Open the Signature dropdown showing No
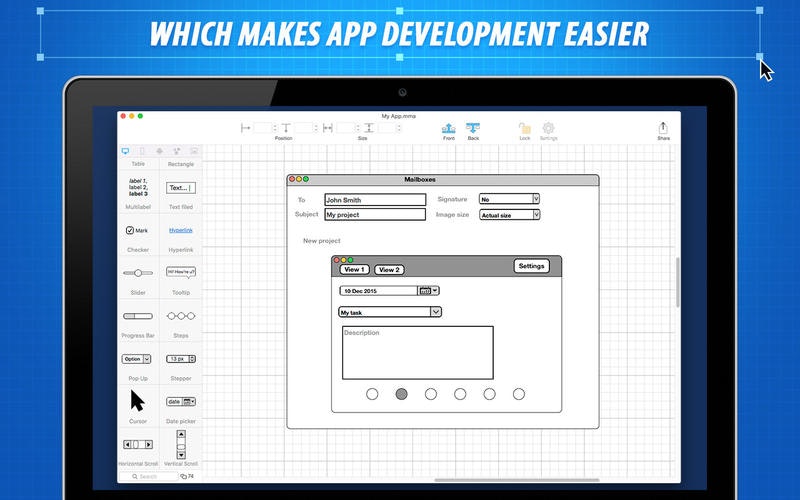Screen dimensions: 800x500 tap(509, 199)
